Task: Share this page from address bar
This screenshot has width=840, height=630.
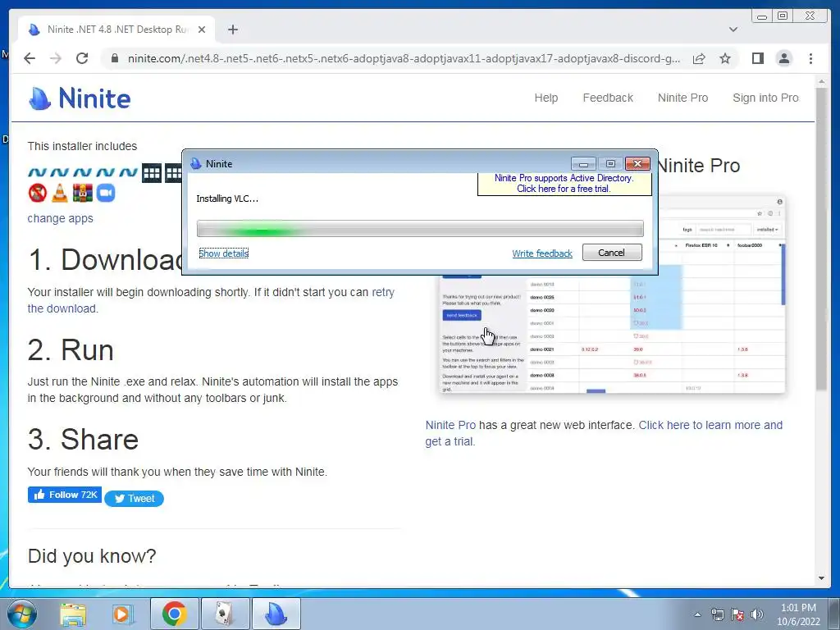Action: [x=699, y=58]
